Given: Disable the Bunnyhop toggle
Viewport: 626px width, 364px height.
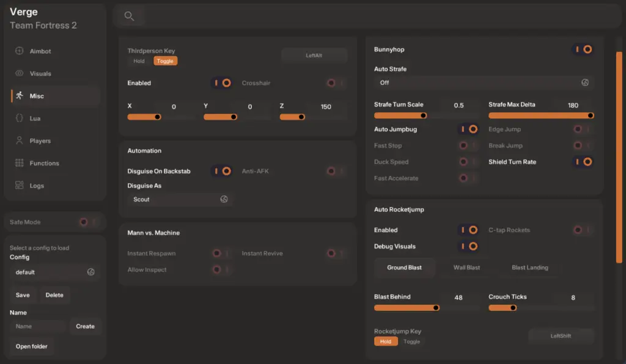Looking at the screenshot, I should click(x=583, y=49).
